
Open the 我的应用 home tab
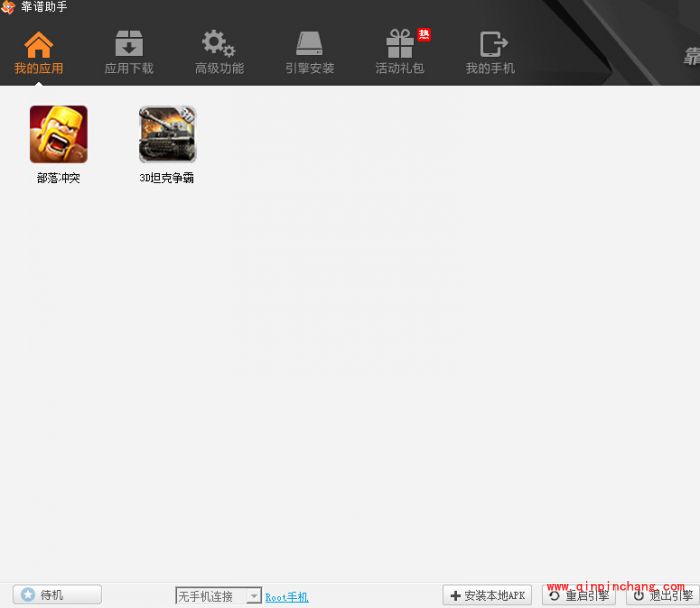pyautogui.click(x=38, y=53)
